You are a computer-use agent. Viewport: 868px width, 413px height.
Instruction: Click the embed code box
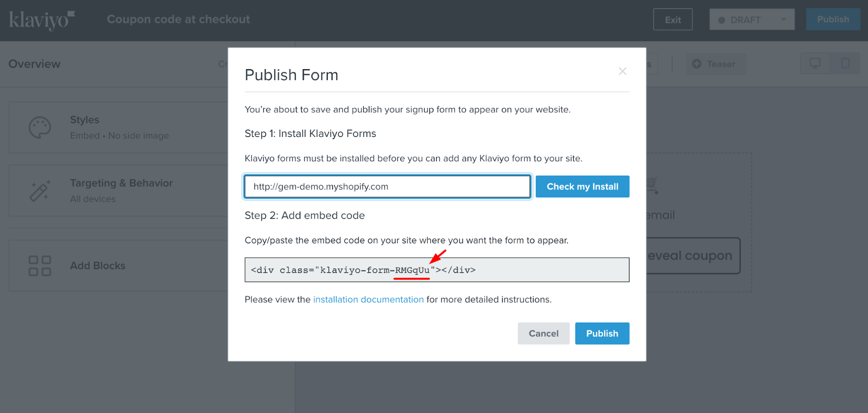point(436,270)
